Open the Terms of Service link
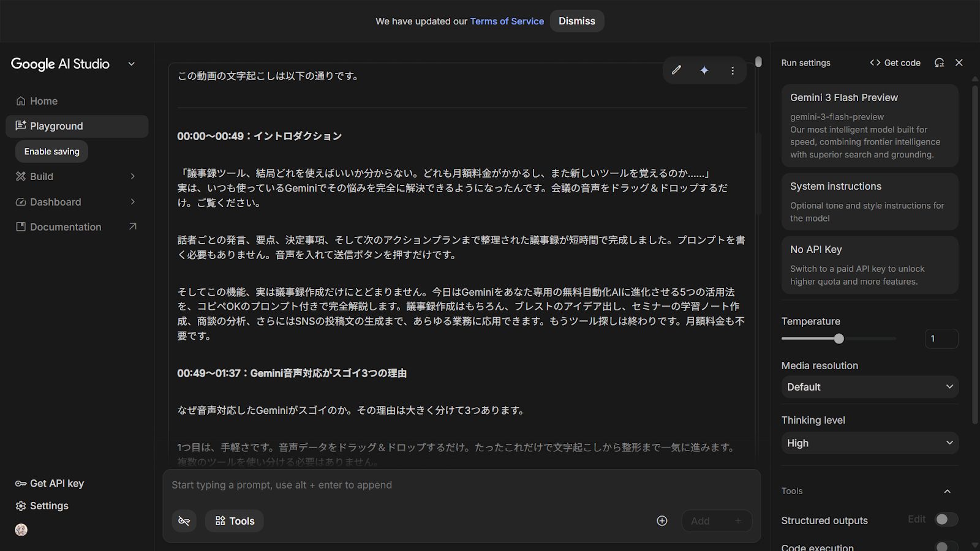 coord(507,21)
